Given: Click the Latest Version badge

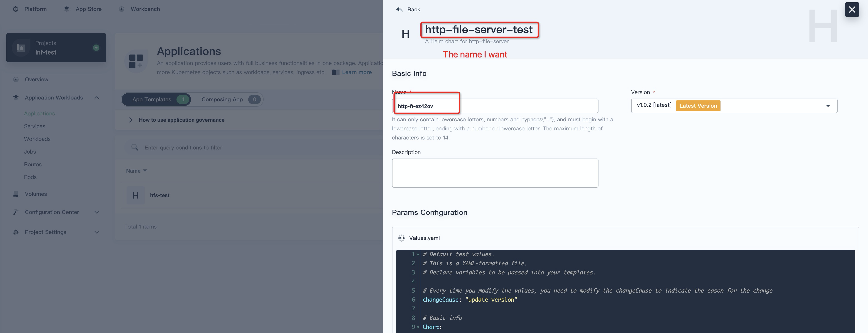Looking at the screenshot, I should click(698, 106).
